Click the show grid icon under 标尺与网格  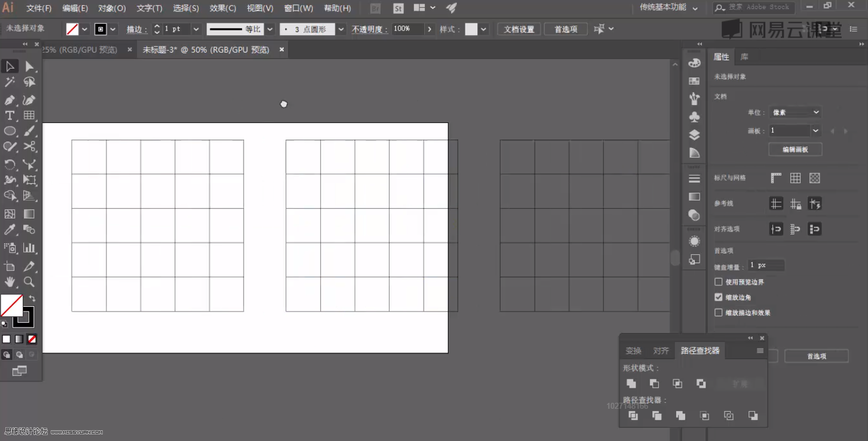[795, 177]
